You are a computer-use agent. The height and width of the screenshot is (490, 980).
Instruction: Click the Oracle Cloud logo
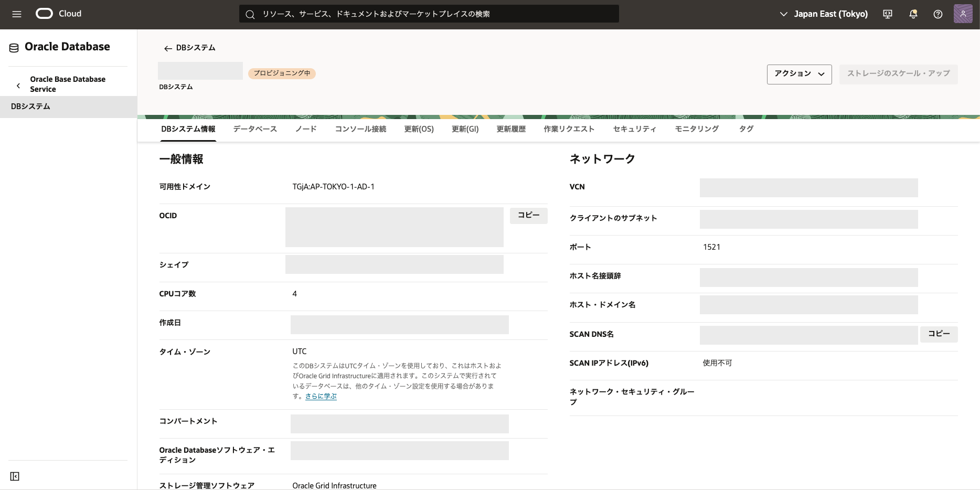pyautogui.click(x=45, y=14)
